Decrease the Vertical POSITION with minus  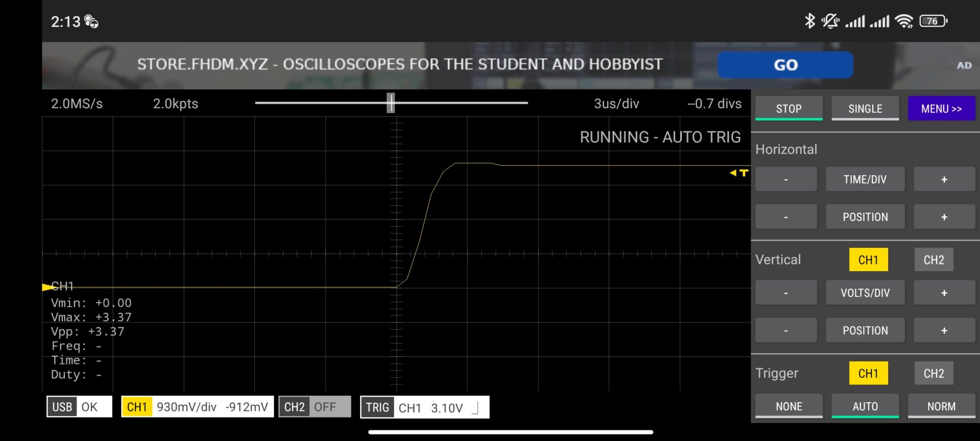(x=786, y=331)
